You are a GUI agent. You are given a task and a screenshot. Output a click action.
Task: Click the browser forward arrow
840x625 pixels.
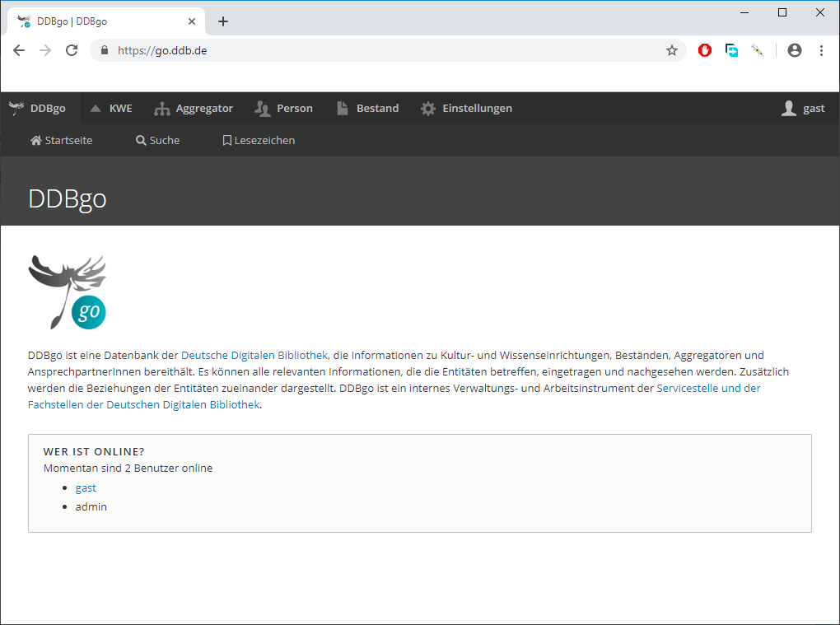[45, 50]
